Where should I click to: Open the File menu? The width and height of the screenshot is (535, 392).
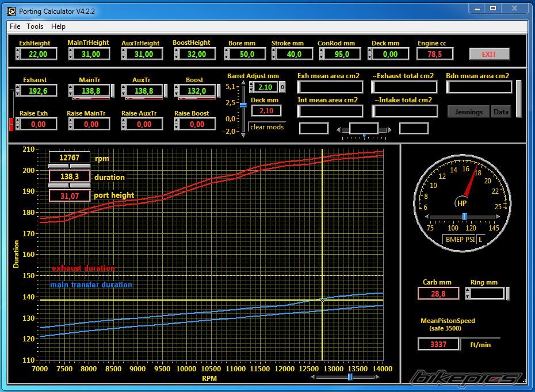coord(15,26)
